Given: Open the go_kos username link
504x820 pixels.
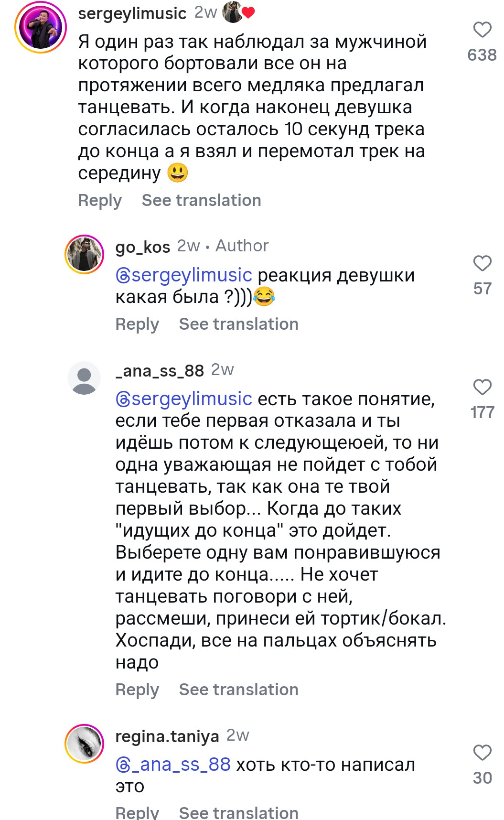Looking at the screenshot, I should coord(142,247).
